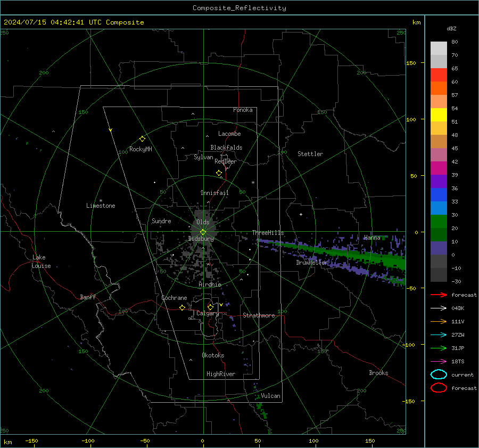Click the Strathmore town label
The image size is (479, 448).
[x=259, y=315]
